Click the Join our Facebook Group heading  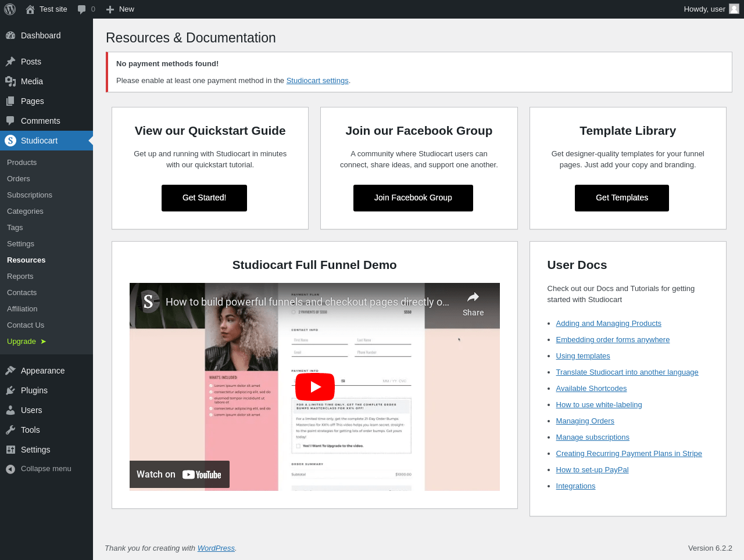[419, 131]
